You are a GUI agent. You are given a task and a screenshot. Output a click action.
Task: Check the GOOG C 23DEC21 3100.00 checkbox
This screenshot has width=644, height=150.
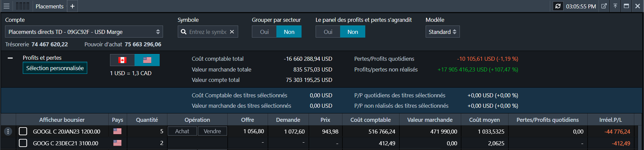(x=23, y=143)
